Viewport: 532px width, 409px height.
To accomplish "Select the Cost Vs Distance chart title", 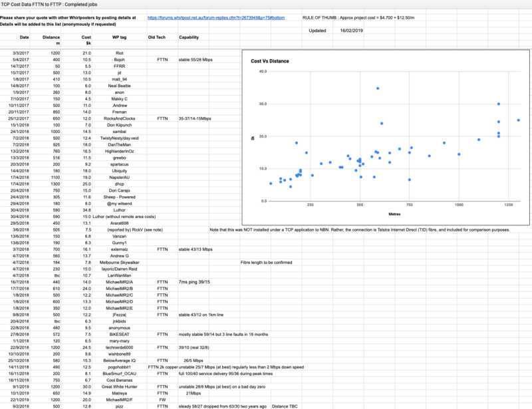I will (270, 61).
